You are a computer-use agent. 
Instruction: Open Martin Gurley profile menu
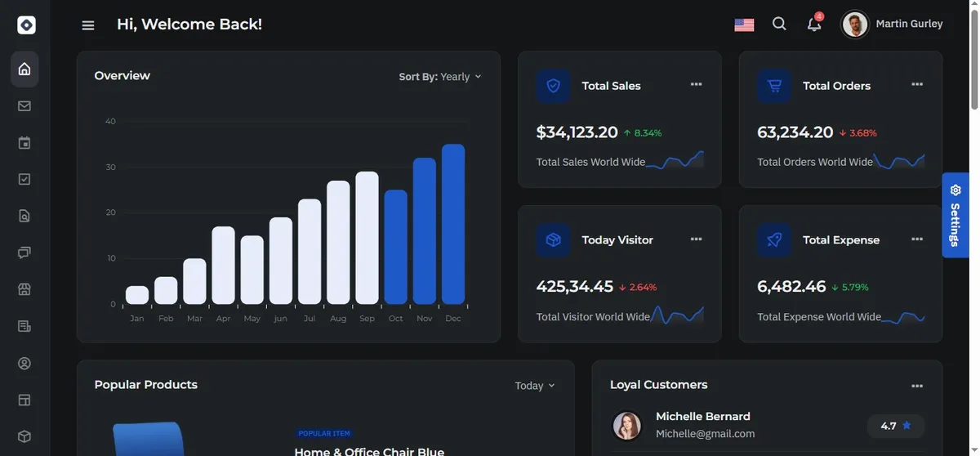(893, 25)
